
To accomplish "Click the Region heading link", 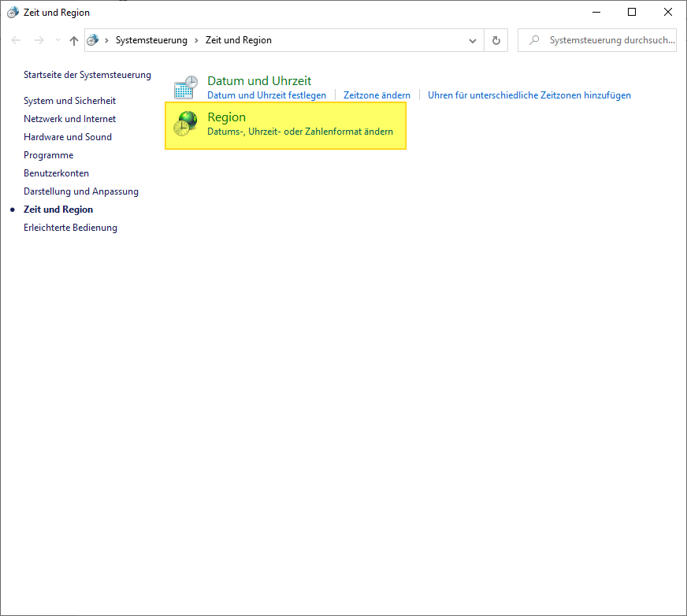I will click(x=226, y=117).
